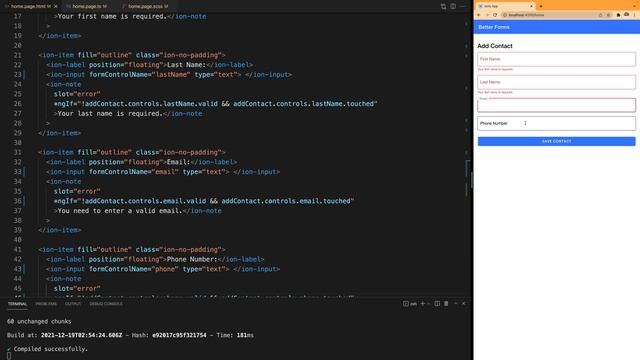This screenshot has width=640, height=360.
Task: Switch to the PROBLEMS panel tab
Action: point(46,304)
